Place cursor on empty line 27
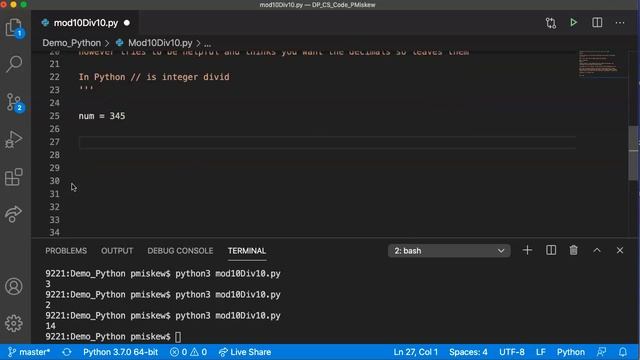 point(327,142)
